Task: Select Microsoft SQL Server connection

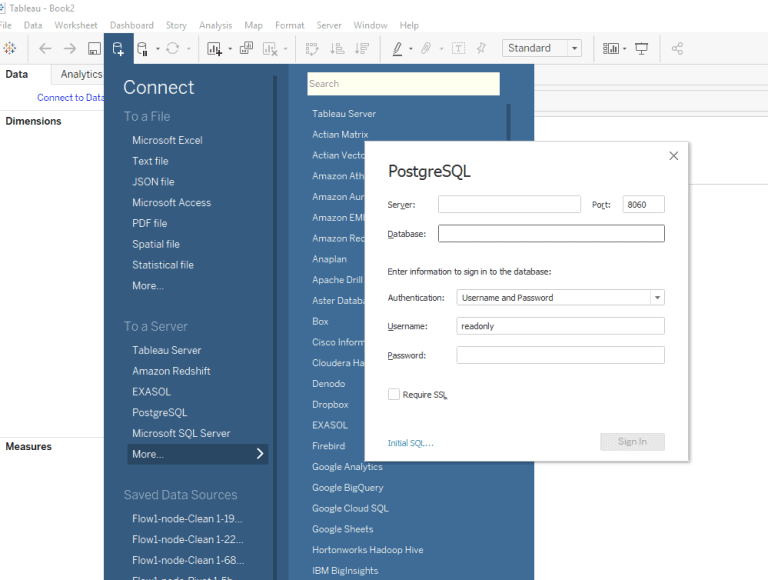Action: (x=181, y=433)
